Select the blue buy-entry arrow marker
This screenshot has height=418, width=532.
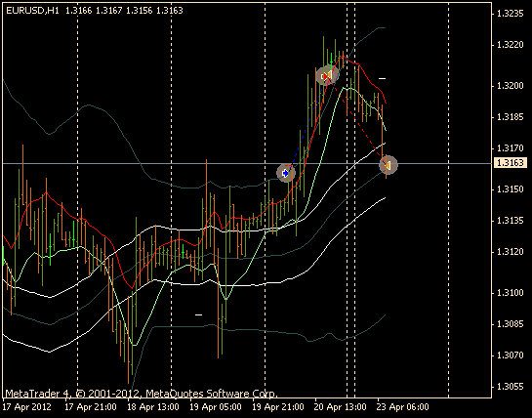(x=286, y=173)
